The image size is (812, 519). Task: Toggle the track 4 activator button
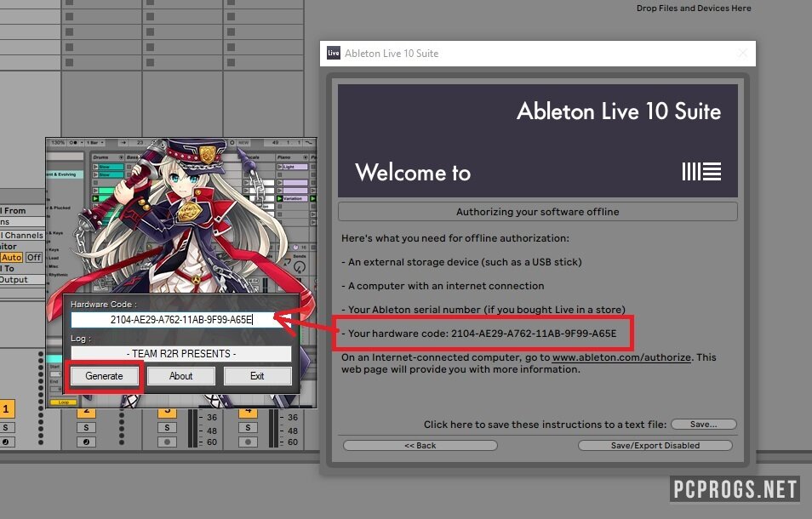click(x=249, y=411)
